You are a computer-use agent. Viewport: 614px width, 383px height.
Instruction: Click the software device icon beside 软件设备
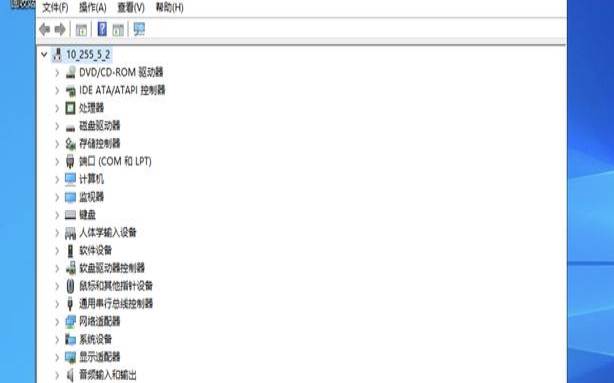(x=70, y=251)
